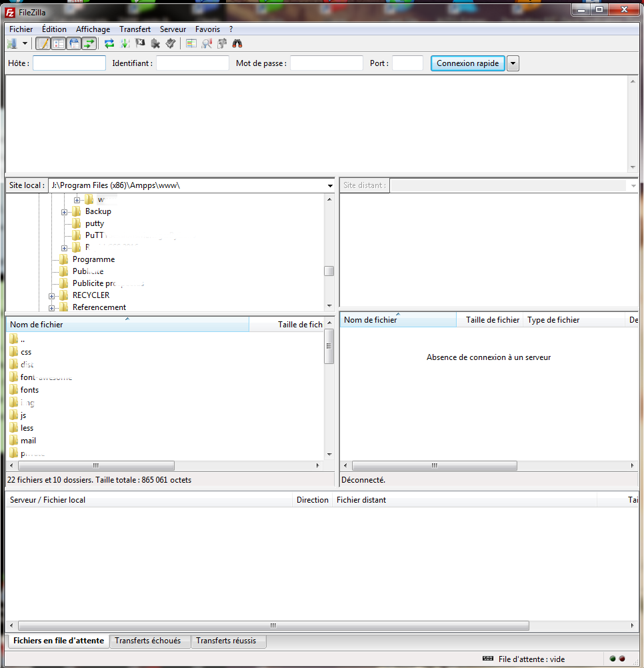Toggle directory comparison icon

207,43
